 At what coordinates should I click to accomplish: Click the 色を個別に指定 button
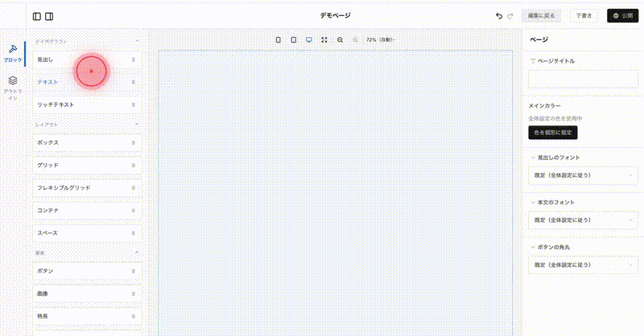coord(553,133)
